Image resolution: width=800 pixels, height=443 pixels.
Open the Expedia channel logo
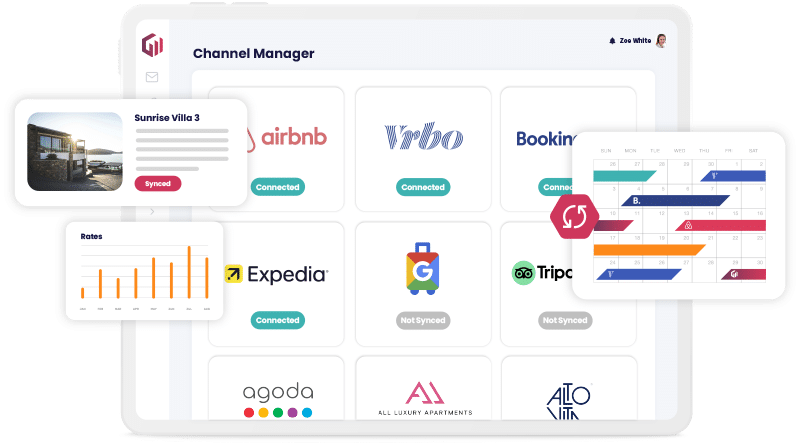(x=277, y=273)
